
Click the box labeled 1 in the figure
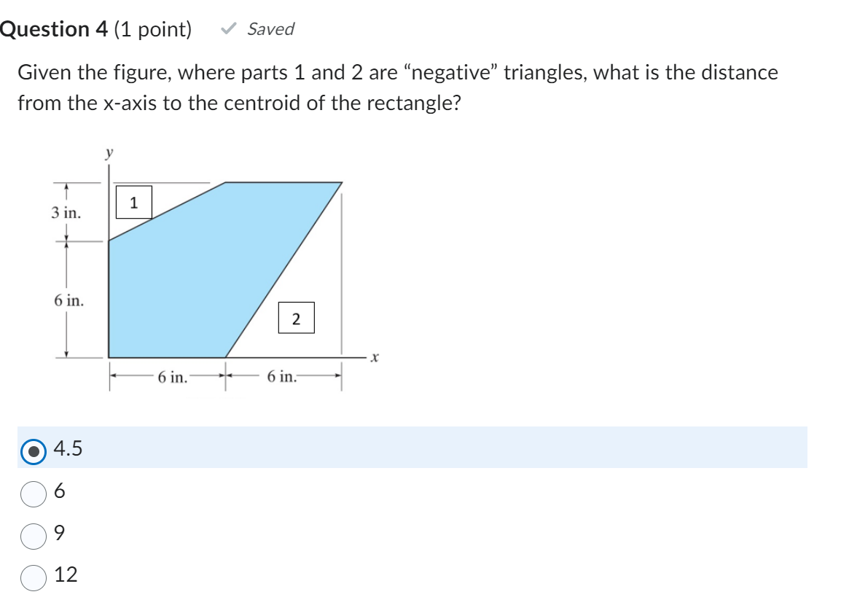(x=134, y=202)
